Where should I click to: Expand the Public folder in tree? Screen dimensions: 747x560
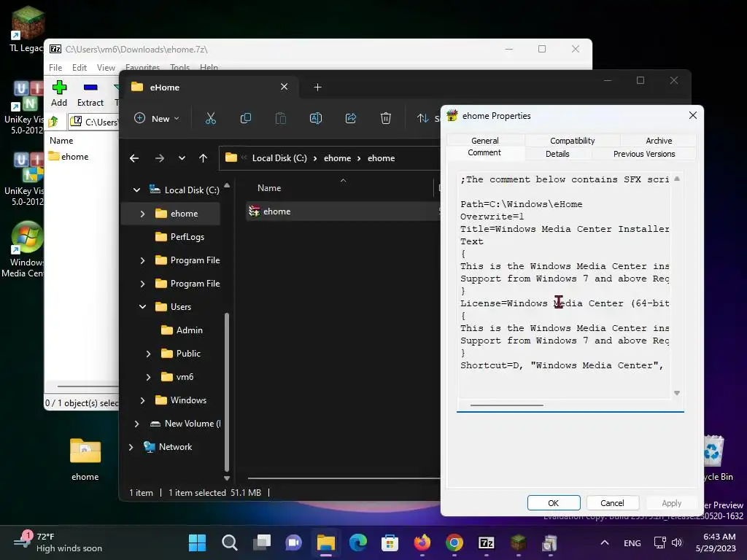pos(148,354)
